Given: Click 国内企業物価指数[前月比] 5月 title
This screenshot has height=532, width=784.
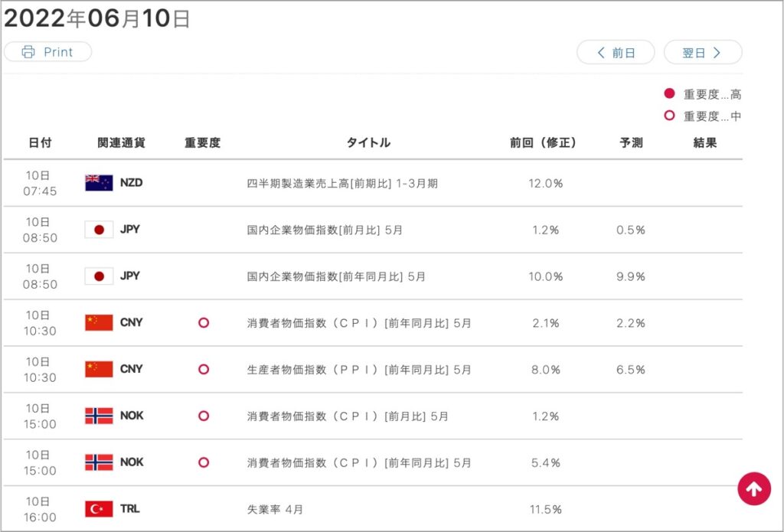Looking at the screenshot, I should pyautogui.click(x=325, y=230).
